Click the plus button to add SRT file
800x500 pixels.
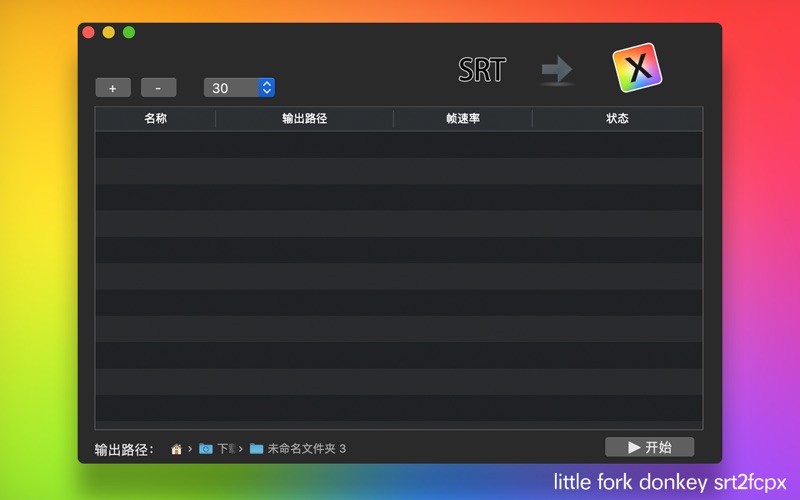tap(112, 88)
